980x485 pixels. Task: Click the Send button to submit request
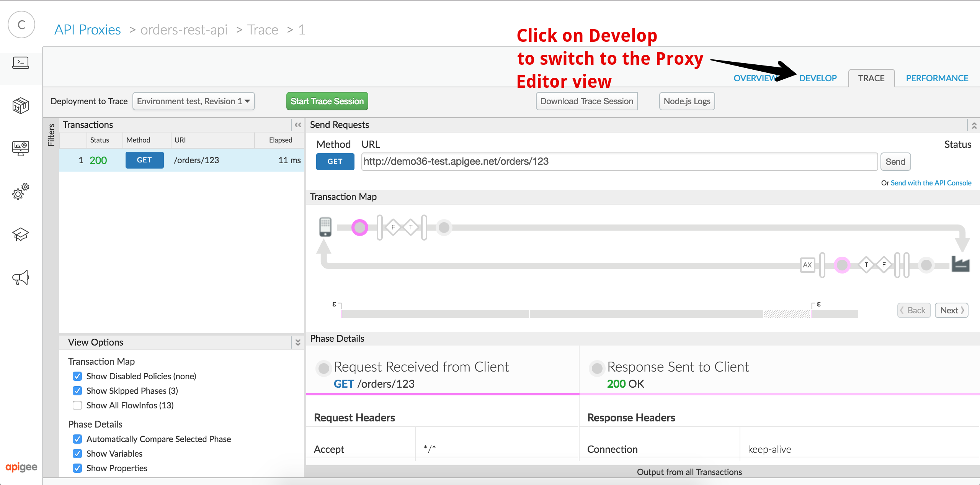(x=895, y=161)
